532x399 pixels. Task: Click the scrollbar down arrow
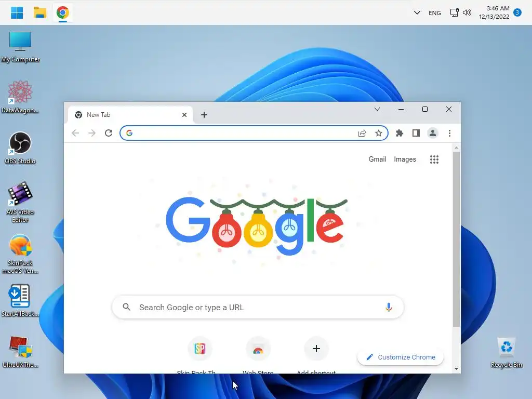coord(456,369)
